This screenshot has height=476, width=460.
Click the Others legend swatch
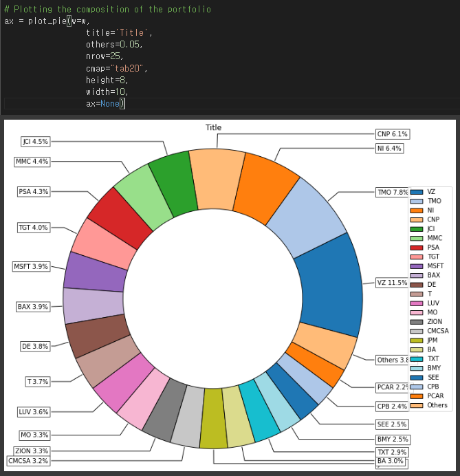click(x=416, y=406)
